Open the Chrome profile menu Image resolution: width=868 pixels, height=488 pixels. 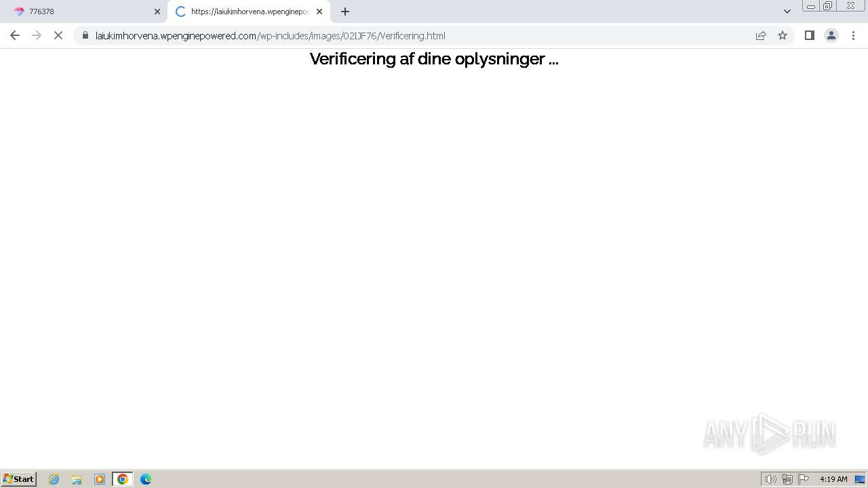click(831, 35)
